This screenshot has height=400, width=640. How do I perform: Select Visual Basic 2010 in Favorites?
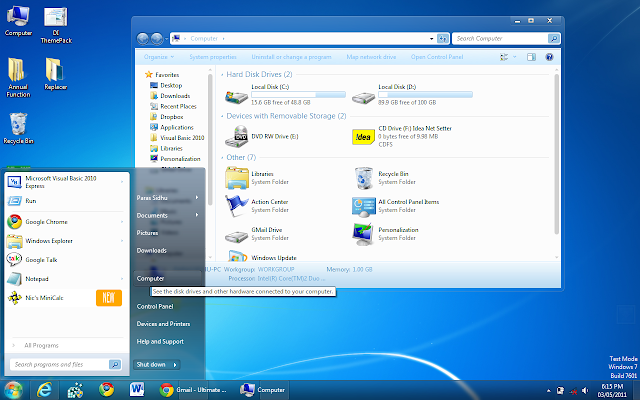(182, 138)
